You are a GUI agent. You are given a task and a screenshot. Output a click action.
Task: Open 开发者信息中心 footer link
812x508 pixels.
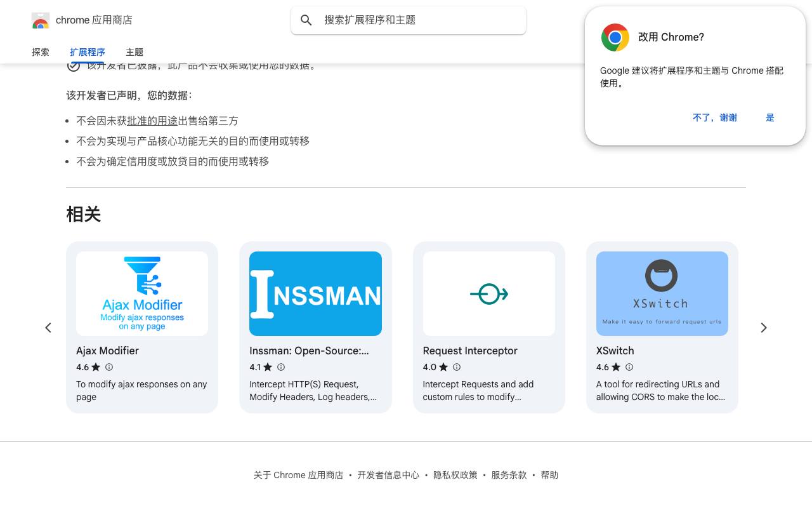click(388, 475)
